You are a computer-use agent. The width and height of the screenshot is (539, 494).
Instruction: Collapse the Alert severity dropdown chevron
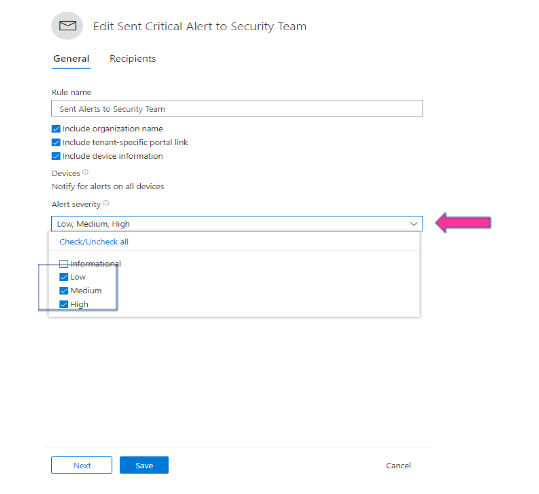click(x=414, y=224)
